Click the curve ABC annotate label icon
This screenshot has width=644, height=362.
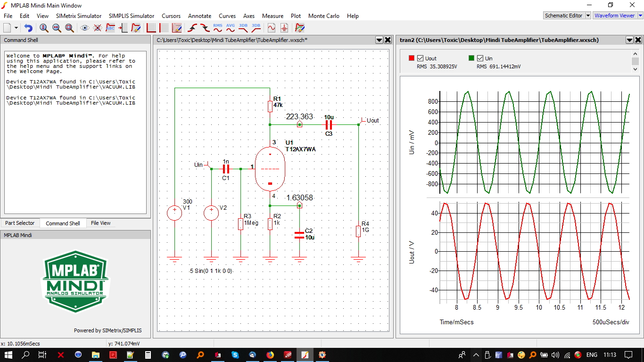click(x=110, y=28)
